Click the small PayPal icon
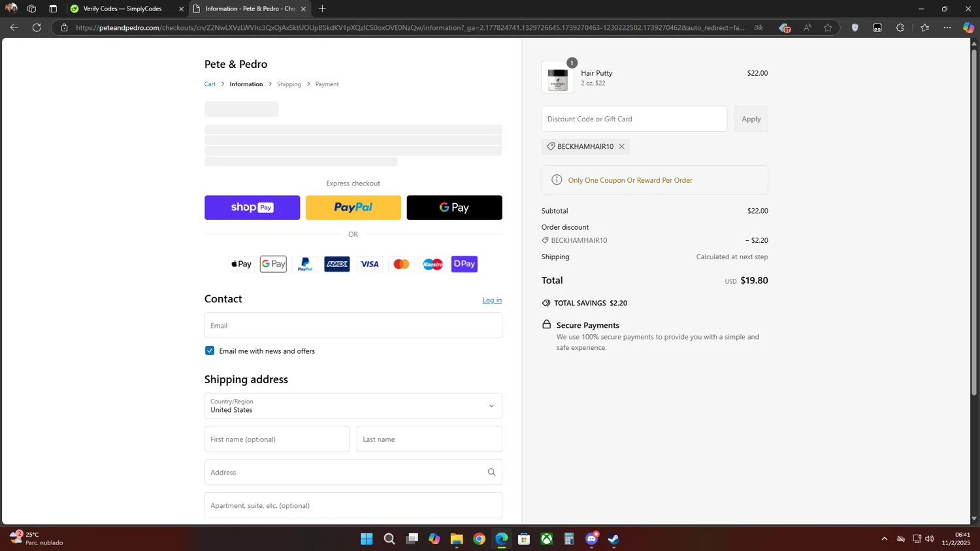This screenshot has height=551, width=980. pyautogui.click(x=305, y=264)
